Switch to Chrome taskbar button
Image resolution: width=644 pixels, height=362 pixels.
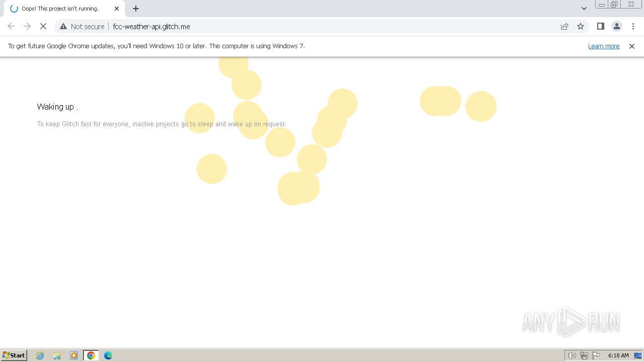(91, 355)
